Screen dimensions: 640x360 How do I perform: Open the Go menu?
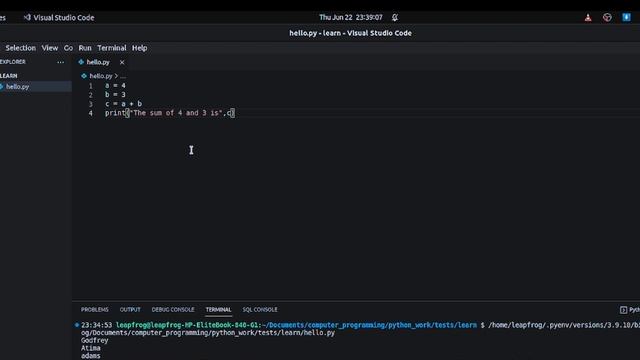68,48
